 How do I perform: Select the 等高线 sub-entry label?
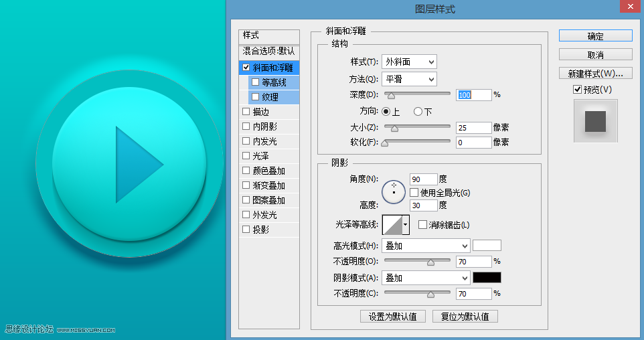(x=274, y=82)
